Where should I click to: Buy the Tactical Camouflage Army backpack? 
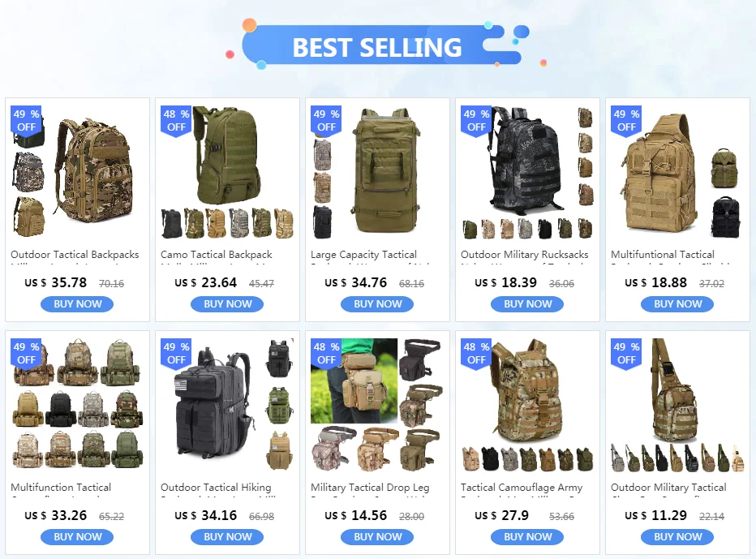tap(527, 537)
